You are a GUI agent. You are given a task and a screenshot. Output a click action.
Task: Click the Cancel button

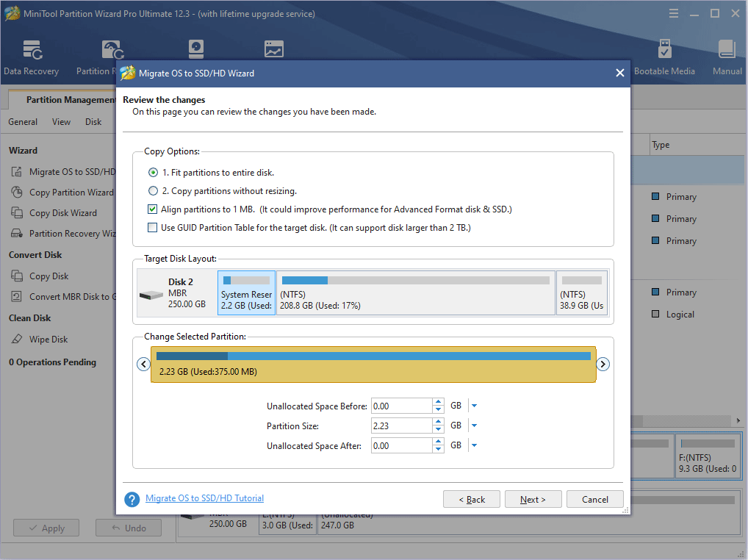pos(595,500)
